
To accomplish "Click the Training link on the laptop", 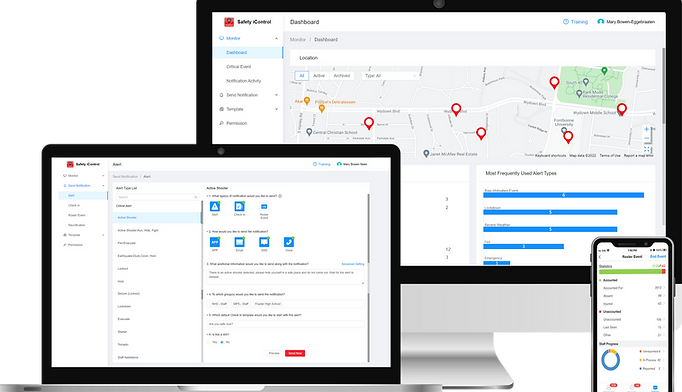I will 324,164.
